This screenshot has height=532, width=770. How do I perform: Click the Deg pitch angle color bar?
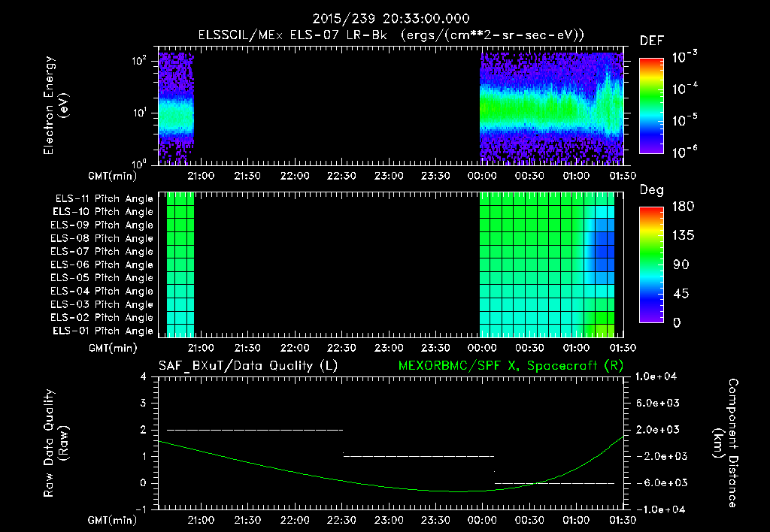(x=651, y=264)
